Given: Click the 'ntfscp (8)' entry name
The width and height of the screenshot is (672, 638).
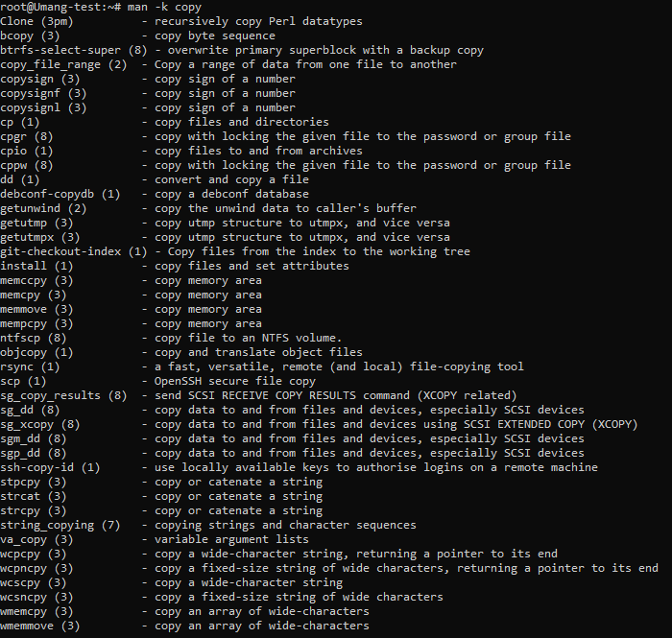Looking at the screenshot, I should click(35, 338).
